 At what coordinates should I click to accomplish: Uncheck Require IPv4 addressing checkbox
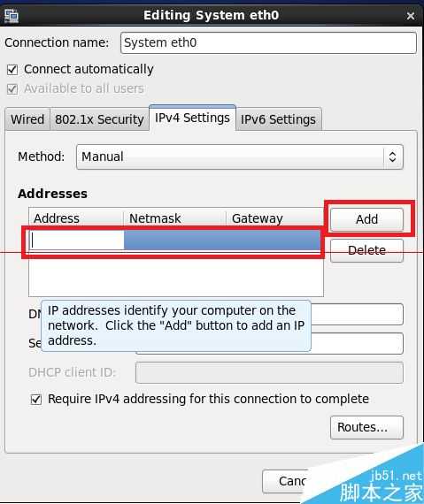pyautogui.click(x=36, y=399)
